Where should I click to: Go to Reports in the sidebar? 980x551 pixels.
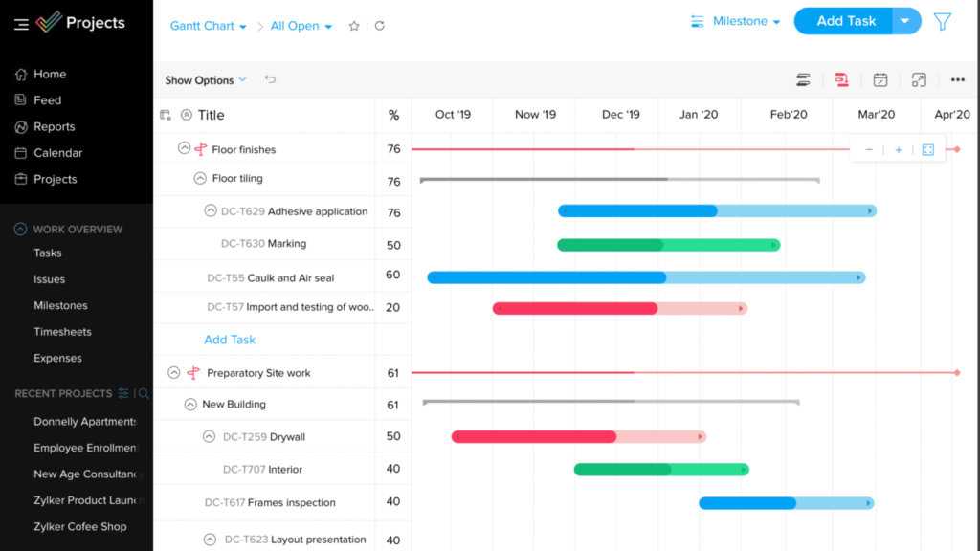tap(54, 126)
